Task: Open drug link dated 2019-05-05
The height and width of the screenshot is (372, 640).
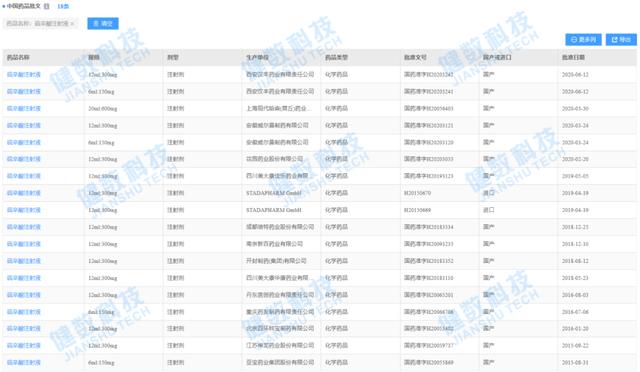Action: [24, 176]
